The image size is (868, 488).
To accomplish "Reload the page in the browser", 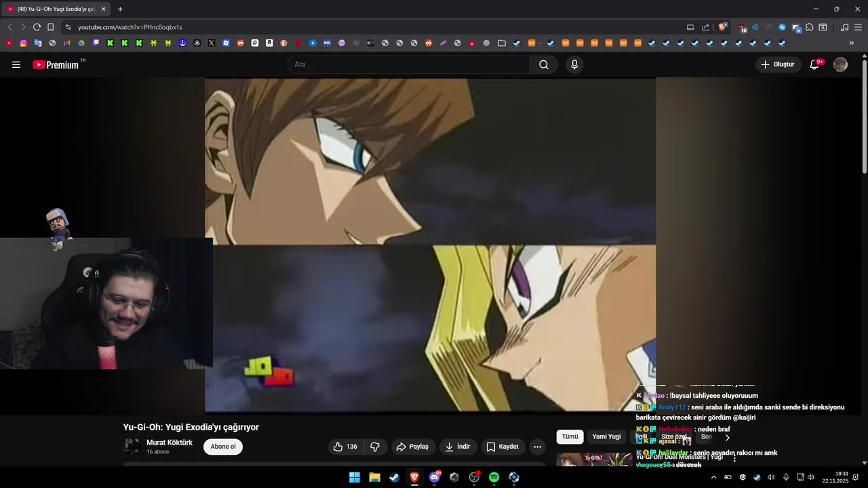I will pos(37,27).
